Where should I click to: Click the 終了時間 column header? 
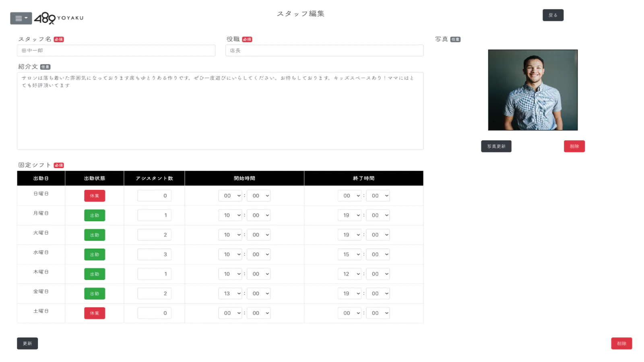point(364,178)
